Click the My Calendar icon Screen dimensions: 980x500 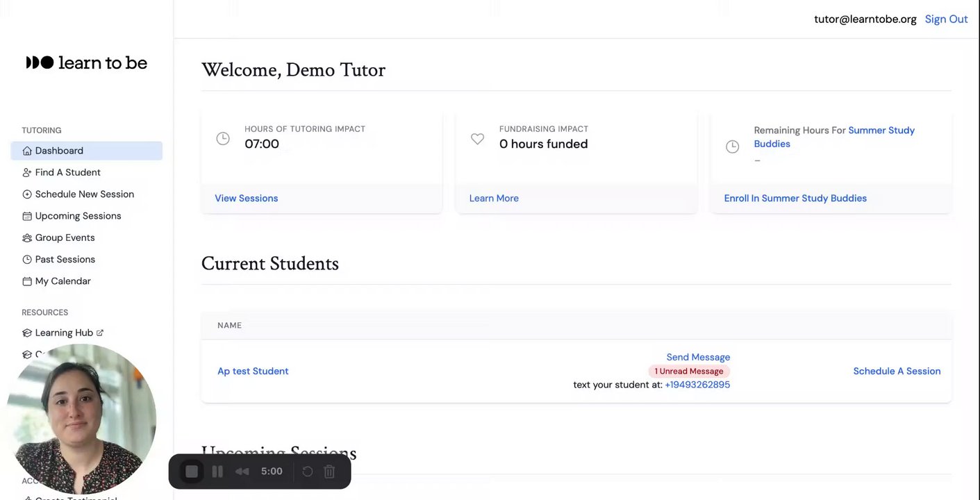(27, 281)
